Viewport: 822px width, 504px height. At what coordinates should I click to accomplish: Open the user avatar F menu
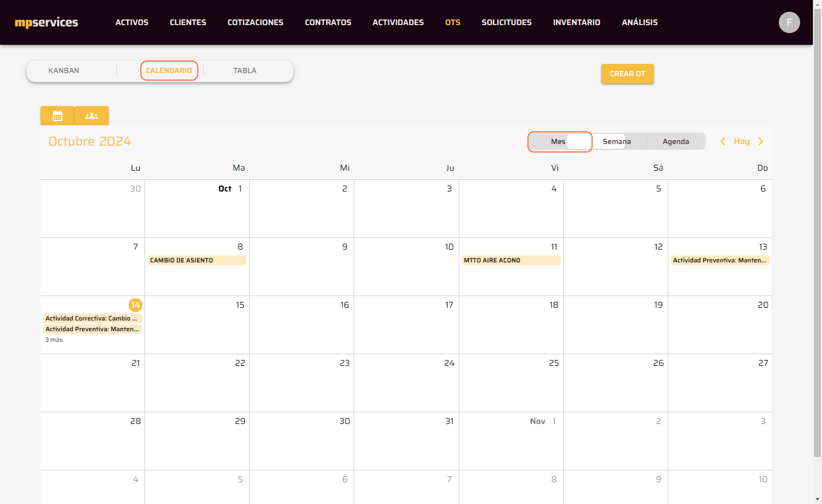[789, 22]
